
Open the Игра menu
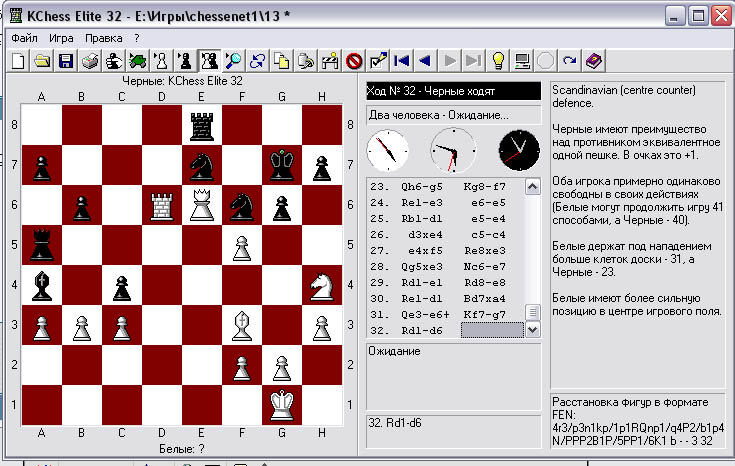point(61,38)
